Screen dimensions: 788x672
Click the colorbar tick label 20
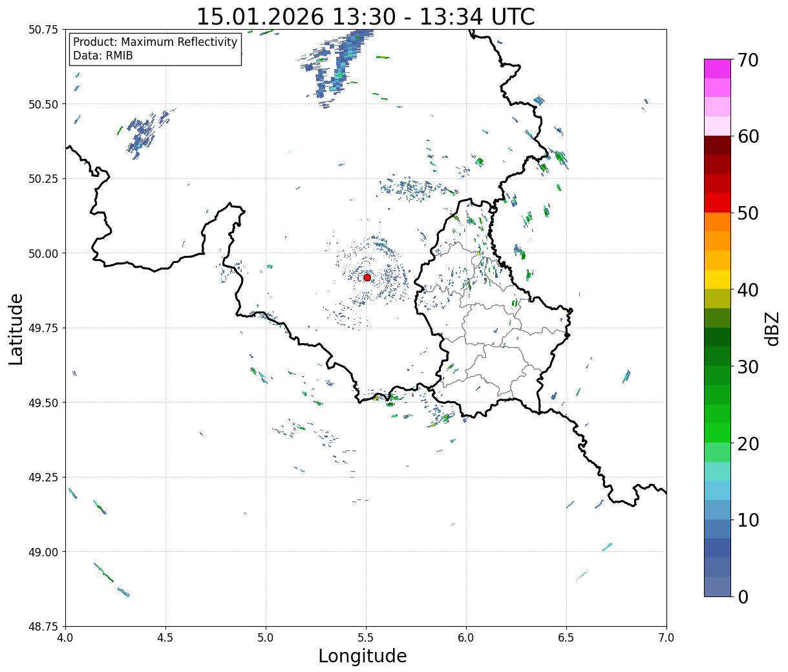(x=748, y=443)
